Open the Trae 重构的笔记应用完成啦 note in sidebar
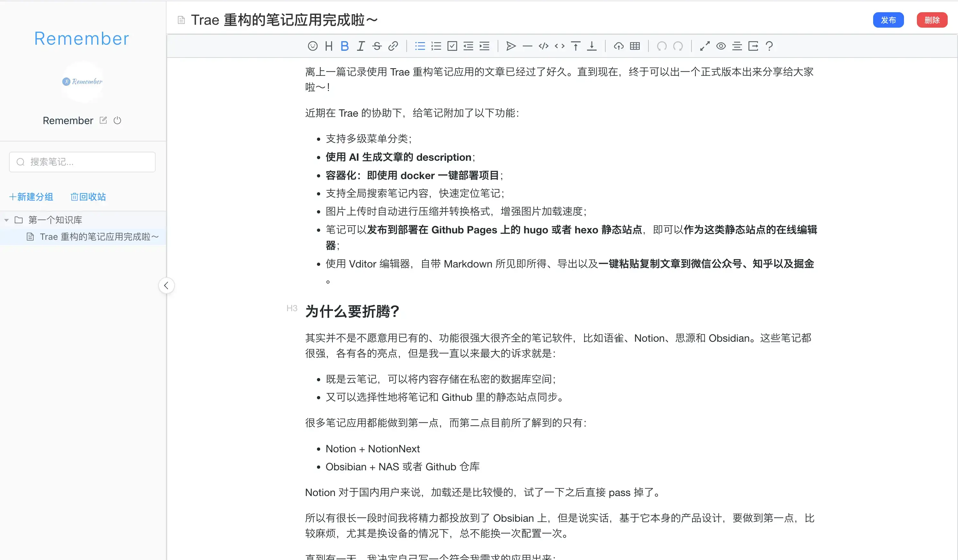This screenshot has width=958, height=560. pos(99,237)
